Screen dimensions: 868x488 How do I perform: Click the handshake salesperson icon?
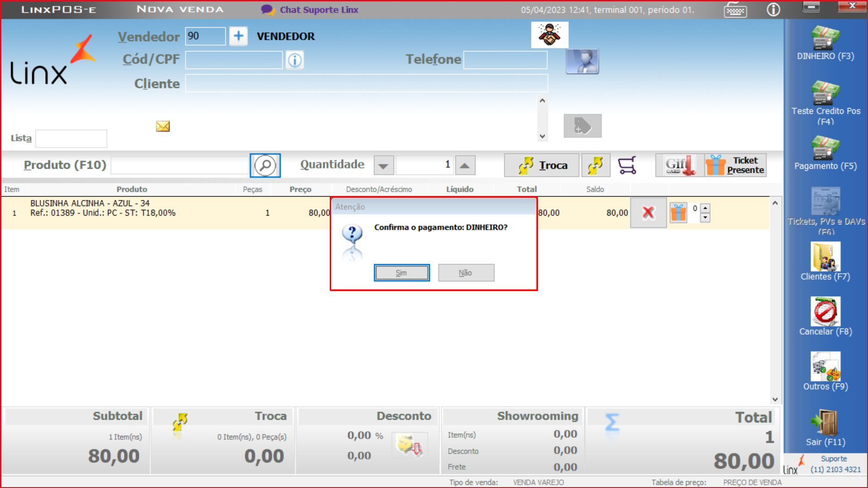pyautogui.click(x=550, y=35)
